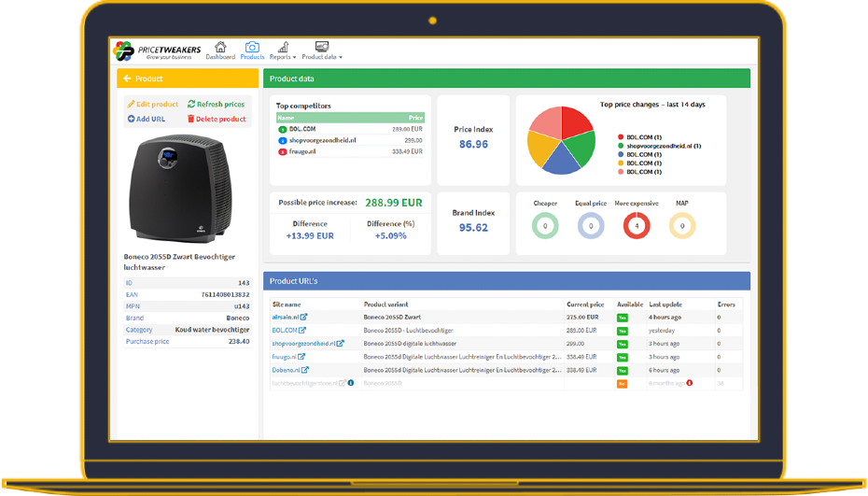The image size is (868, 496).
Task: Click the blue slice of pie chart
Action: (x=561, y=160)
